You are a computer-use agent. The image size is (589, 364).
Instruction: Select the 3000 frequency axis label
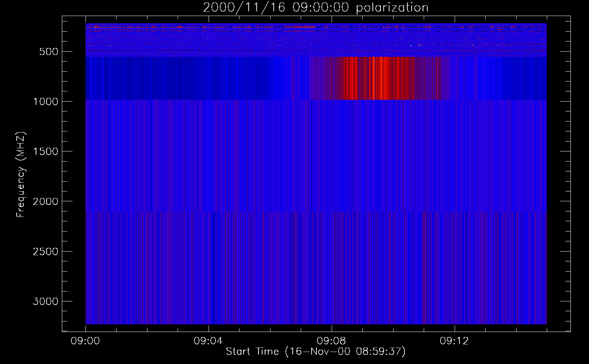46,301
